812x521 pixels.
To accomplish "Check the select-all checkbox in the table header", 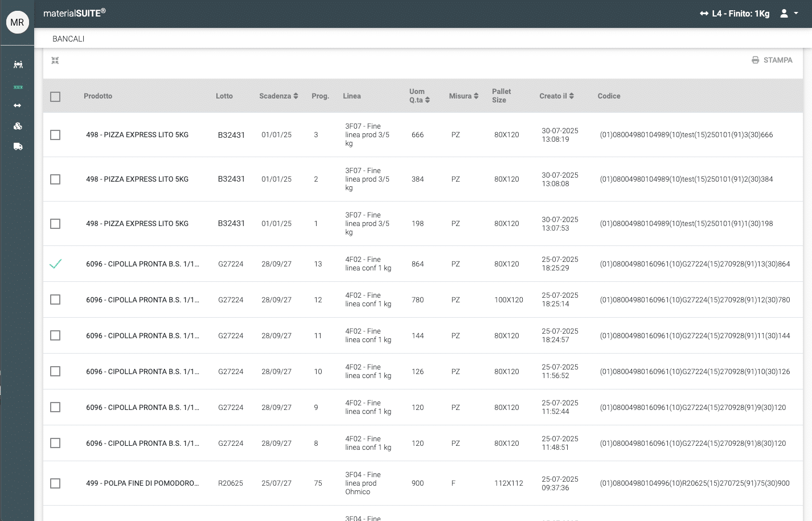I will tap(55, 96).
